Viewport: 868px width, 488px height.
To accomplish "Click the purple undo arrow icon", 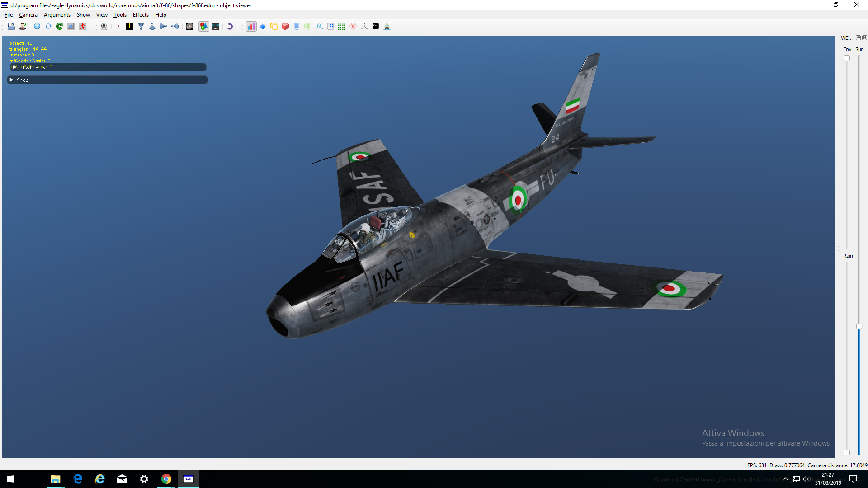I will tap(230, 26).
